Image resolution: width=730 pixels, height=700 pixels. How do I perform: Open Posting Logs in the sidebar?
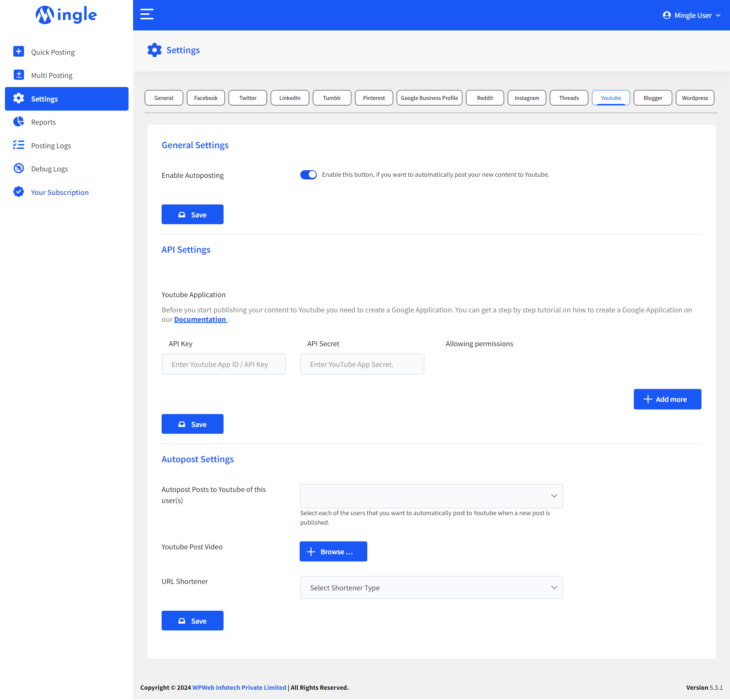[67, 146]
